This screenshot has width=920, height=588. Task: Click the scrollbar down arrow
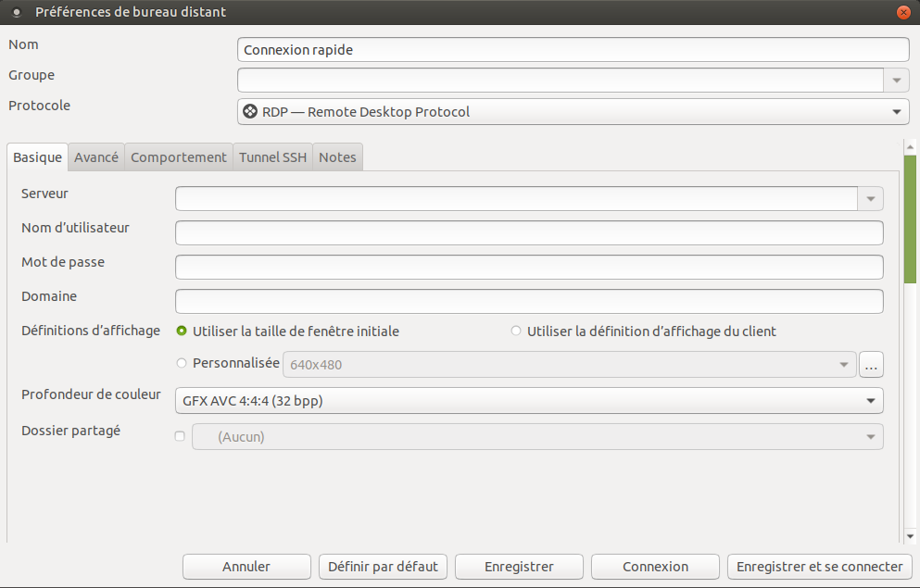(911, 535)
